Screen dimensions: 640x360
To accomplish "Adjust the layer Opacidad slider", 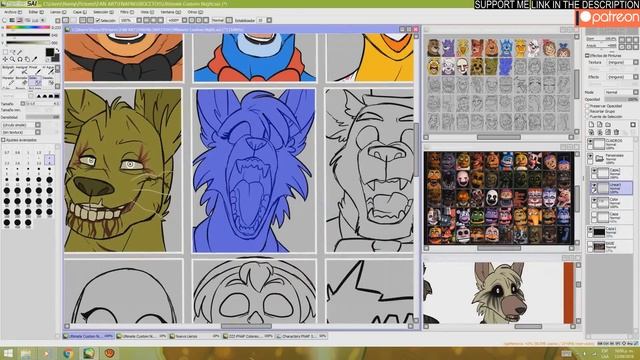I will [621, 99].
